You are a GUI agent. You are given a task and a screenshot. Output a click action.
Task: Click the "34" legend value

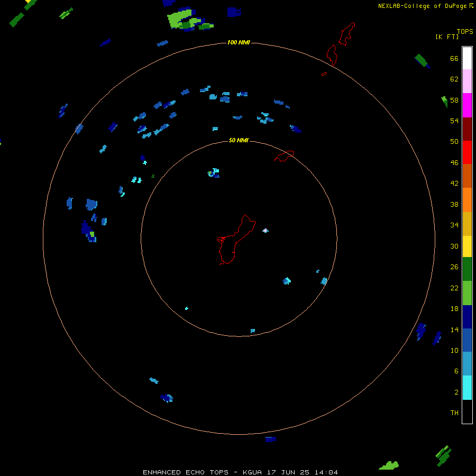(454, 225)
